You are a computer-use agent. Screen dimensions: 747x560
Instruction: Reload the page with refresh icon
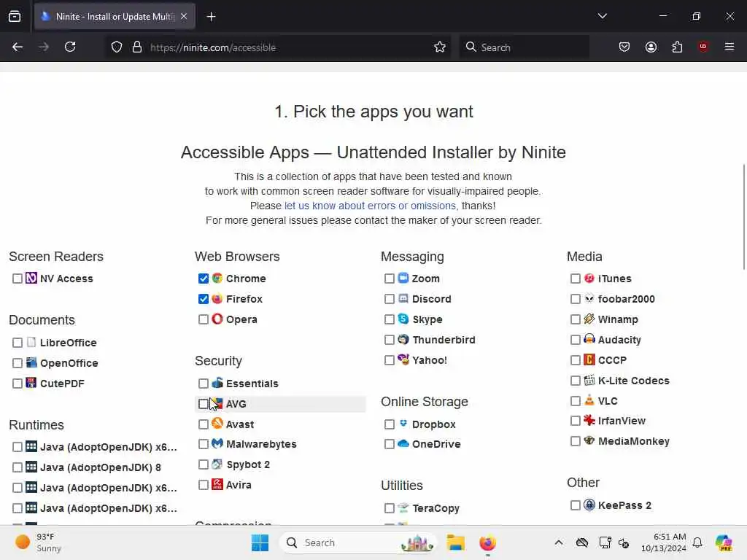[70, 47]
